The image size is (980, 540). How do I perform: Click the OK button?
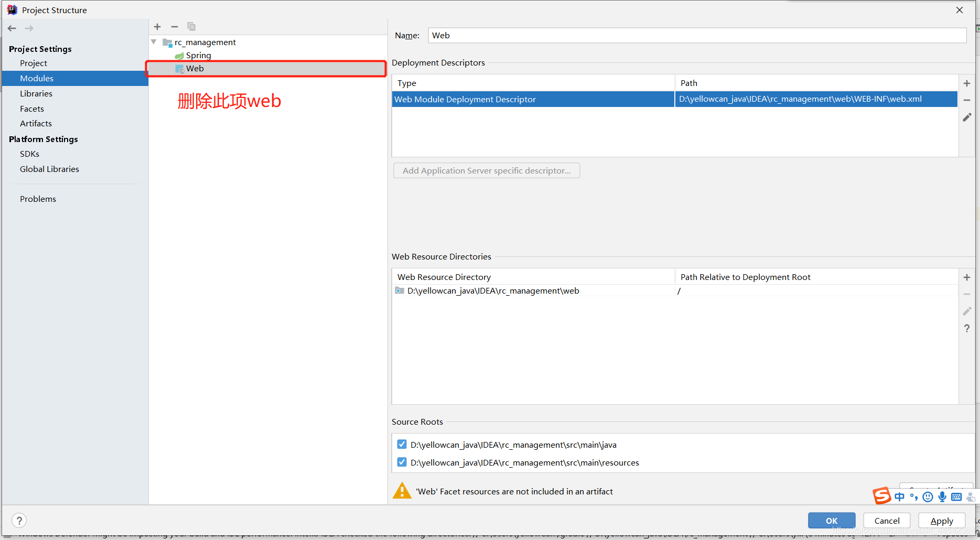pos(832,521)
